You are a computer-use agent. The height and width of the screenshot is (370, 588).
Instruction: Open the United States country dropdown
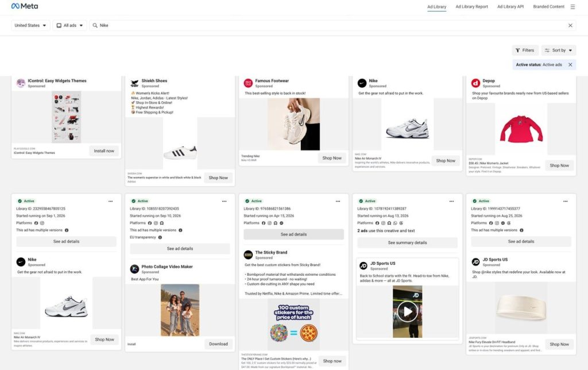[x=30, y=25]
